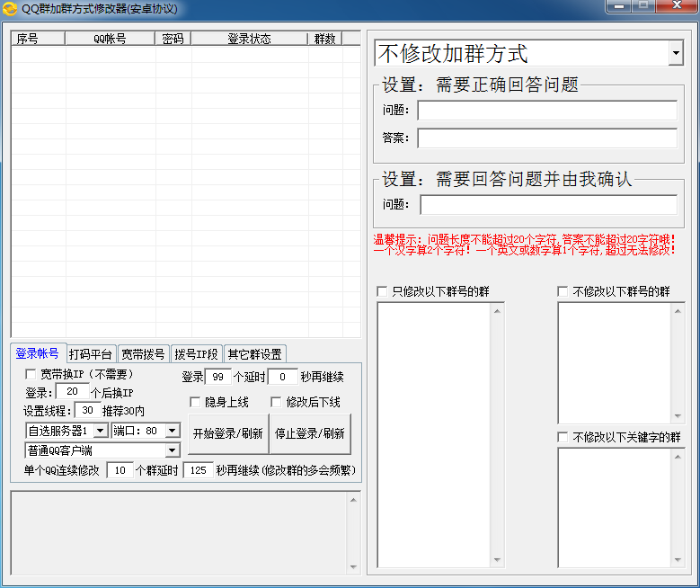Image resolution: width=700 pixels, height=588 pixels.
Task: Toggle the 隐身上线 checkbox
Action: click(x=195, y=402)
